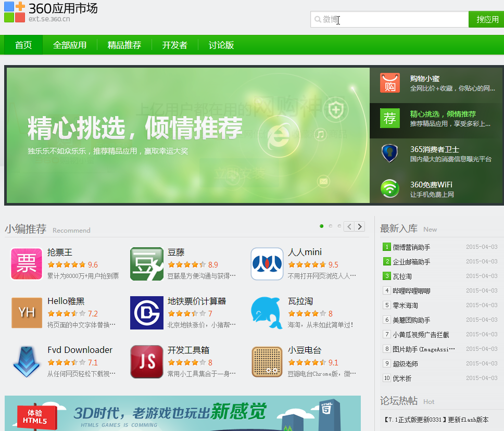Open the 豆藤 app icon
Viewport: 504px width, 431px height.
click(147, 264)
